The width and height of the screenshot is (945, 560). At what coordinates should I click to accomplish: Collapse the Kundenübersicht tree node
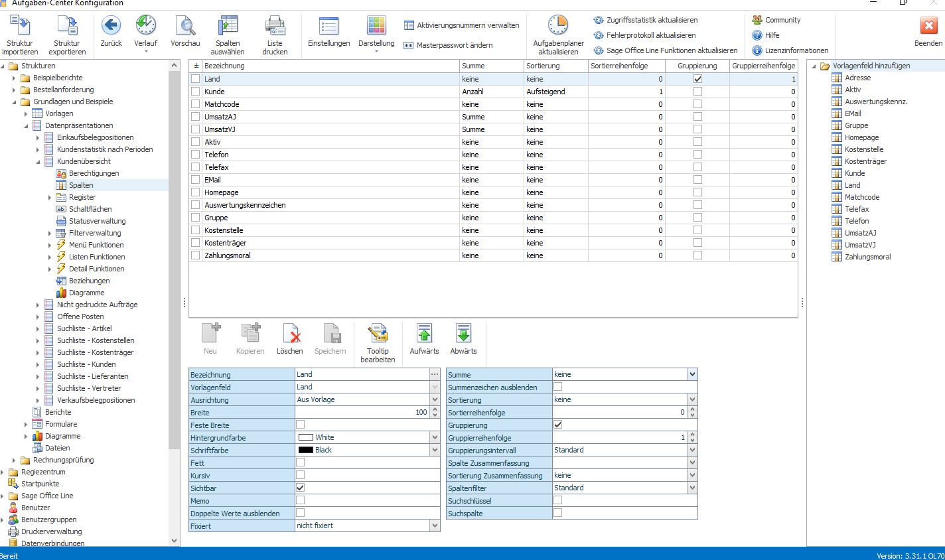pos(38,161)
